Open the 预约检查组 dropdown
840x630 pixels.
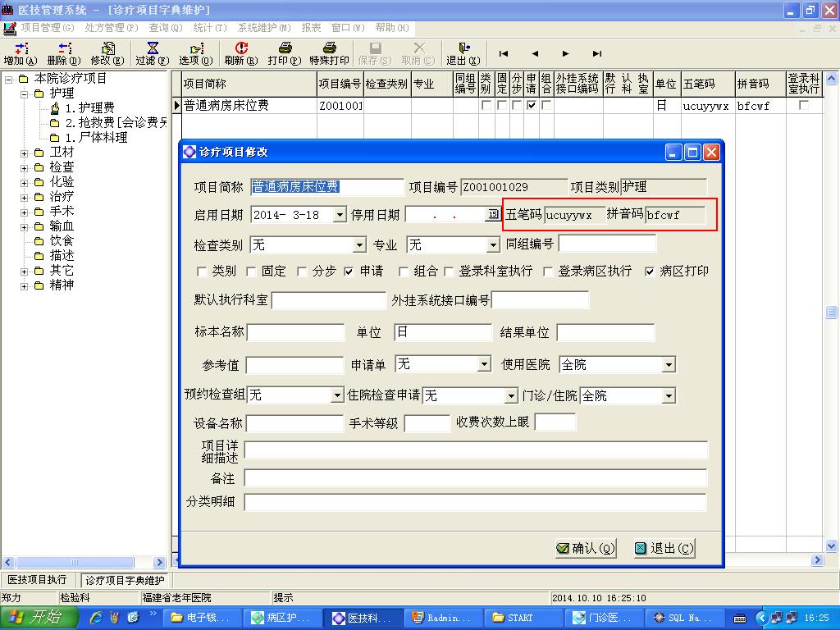coord(336,395)
